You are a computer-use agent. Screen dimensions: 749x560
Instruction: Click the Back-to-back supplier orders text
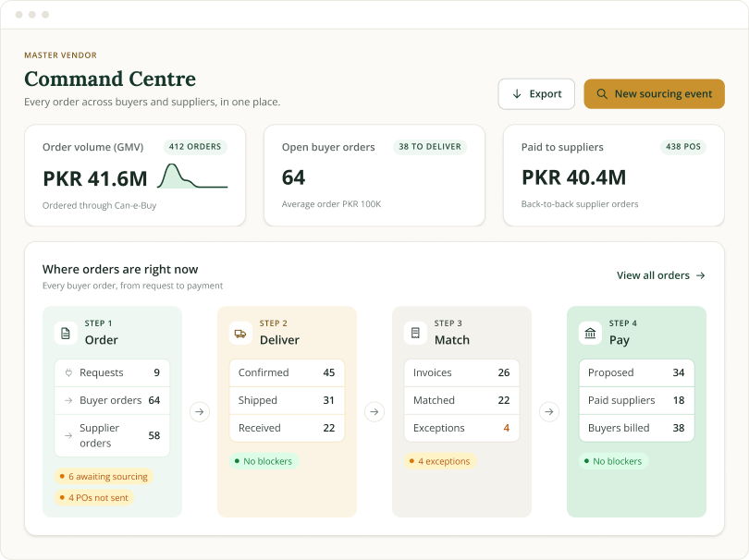580,204
